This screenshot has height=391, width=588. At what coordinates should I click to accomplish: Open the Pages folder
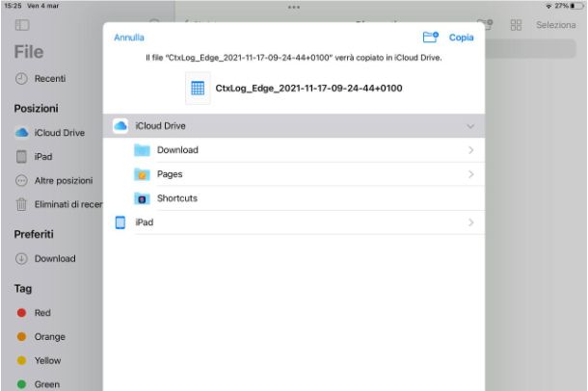pos(294,174)
